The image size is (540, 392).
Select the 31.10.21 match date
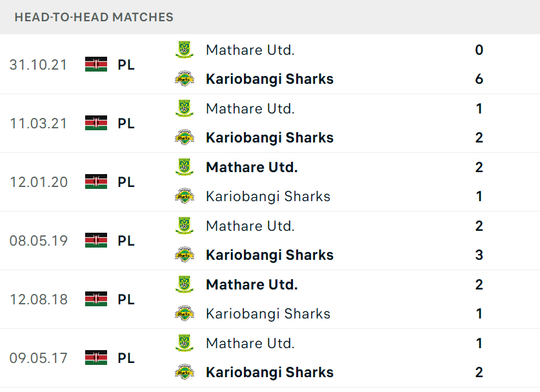[x=38, y=64]
